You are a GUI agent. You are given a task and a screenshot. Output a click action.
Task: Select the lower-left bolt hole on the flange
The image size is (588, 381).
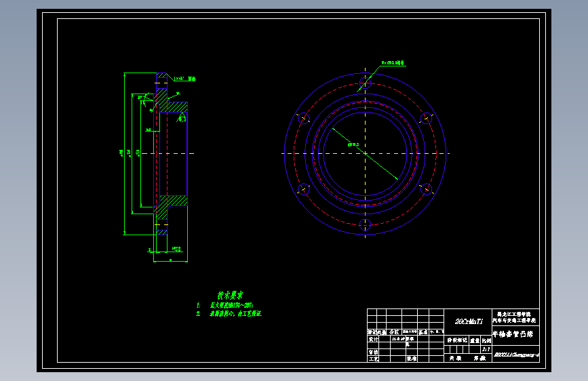tap(304, 189)
